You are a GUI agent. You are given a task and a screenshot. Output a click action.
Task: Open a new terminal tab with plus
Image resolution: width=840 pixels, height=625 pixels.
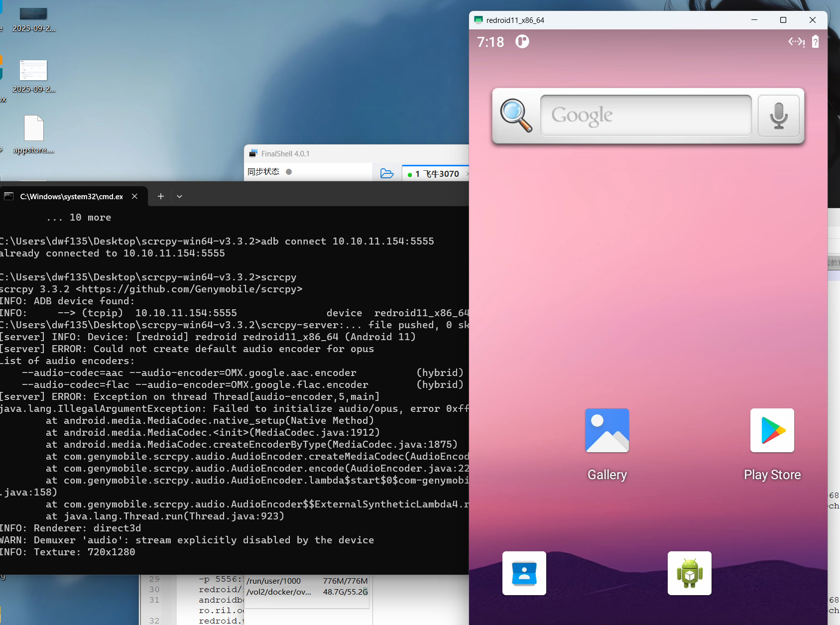point(161,197)
